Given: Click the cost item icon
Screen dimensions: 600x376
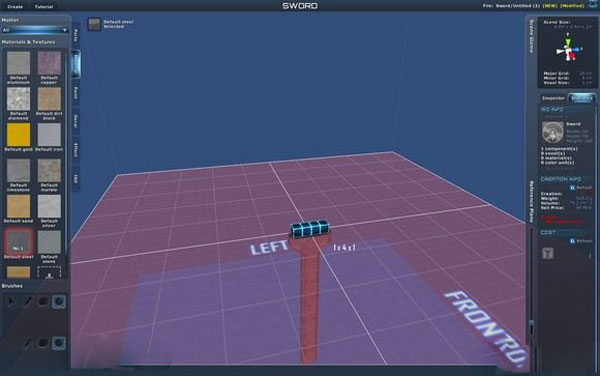Looking at the screenshot, I should (x=548, y=253).
